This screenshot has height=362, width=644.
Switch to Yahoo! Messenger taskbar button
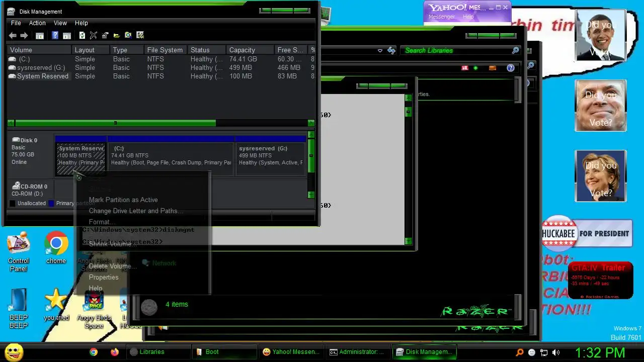coord(290,352)
